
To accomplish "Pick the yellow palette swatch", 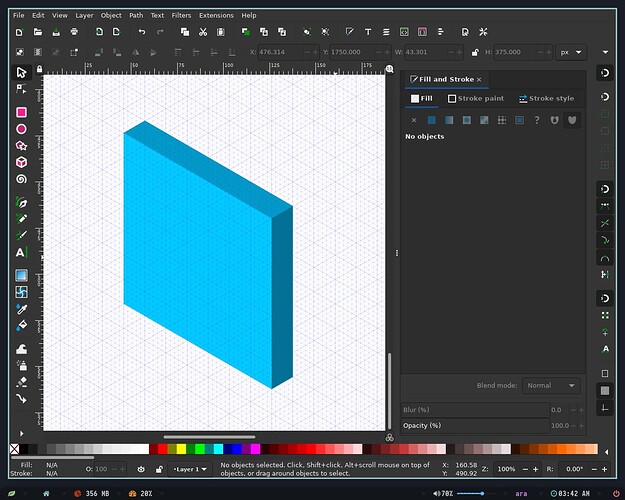I will 181,449.
